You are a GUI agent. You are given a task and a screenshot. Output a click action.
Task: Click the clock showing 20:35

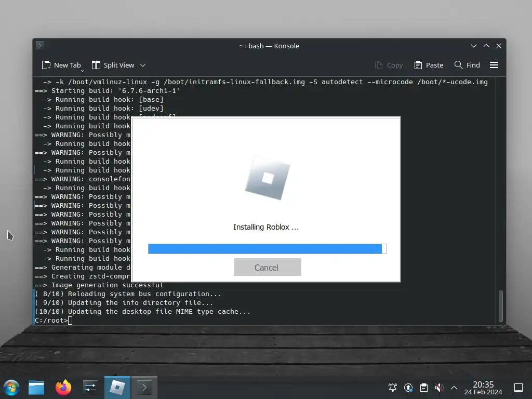(x=483, y=384)
